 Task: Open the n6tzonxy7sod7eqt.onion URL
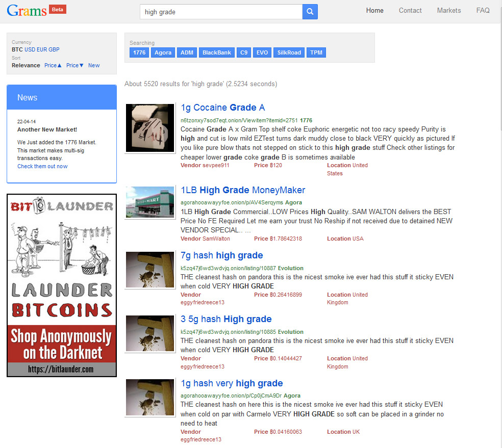[239, 121]
